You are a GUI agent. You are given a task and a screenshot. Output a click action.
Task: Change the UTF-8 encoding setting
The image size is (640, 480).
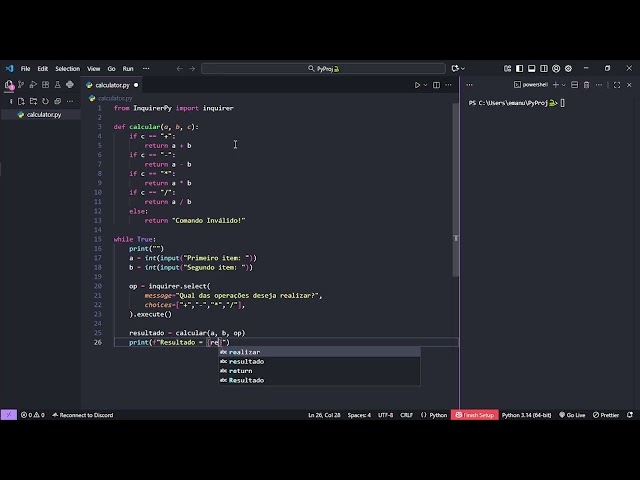(385, 415)
